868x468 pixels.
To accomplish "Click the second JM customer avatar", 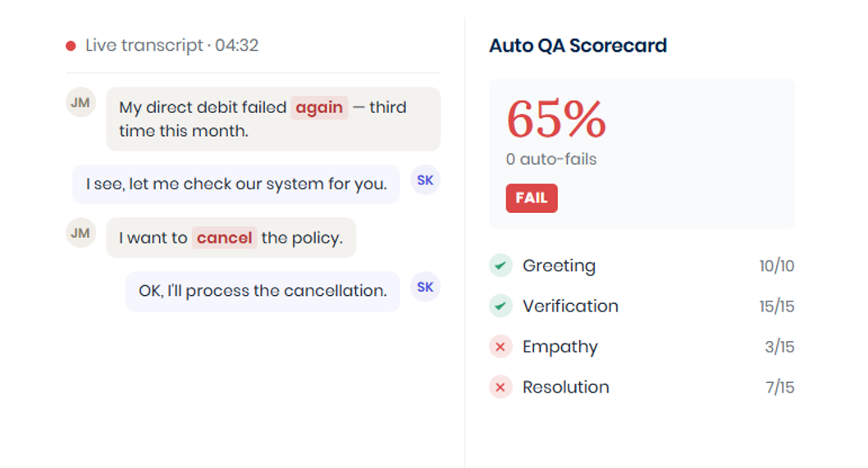I will [x=81, y=233].
